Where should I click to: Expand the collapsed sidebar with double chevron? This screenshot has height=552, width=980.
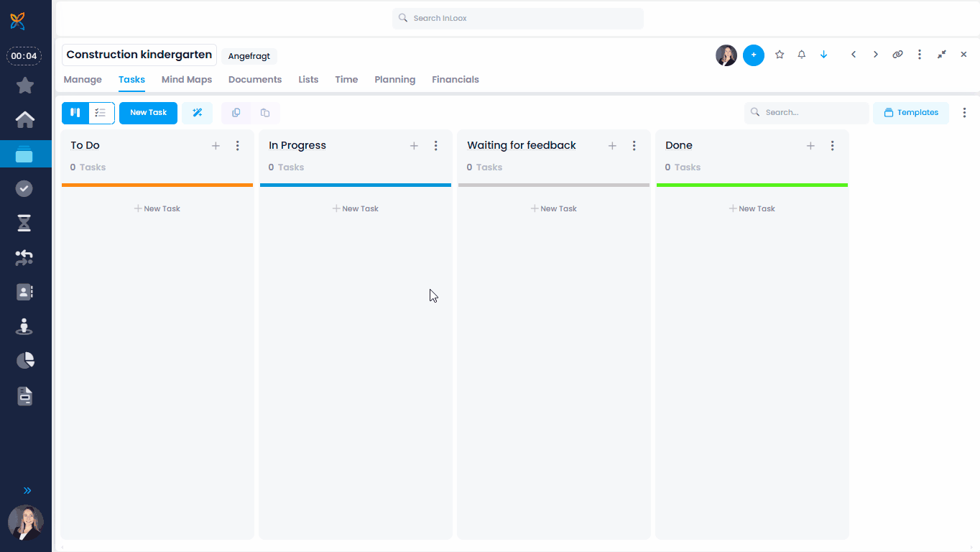click(27, 490)
